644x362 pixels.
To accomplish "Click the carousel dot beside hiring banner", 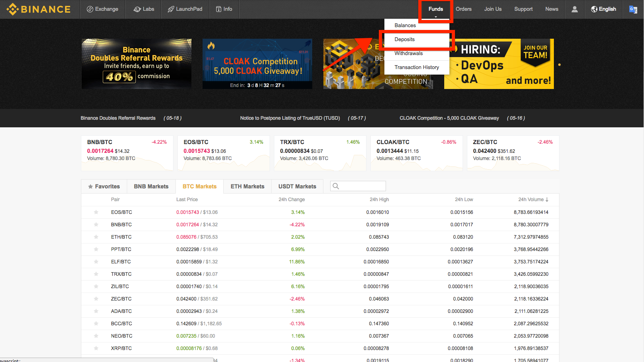I will 559,65.
